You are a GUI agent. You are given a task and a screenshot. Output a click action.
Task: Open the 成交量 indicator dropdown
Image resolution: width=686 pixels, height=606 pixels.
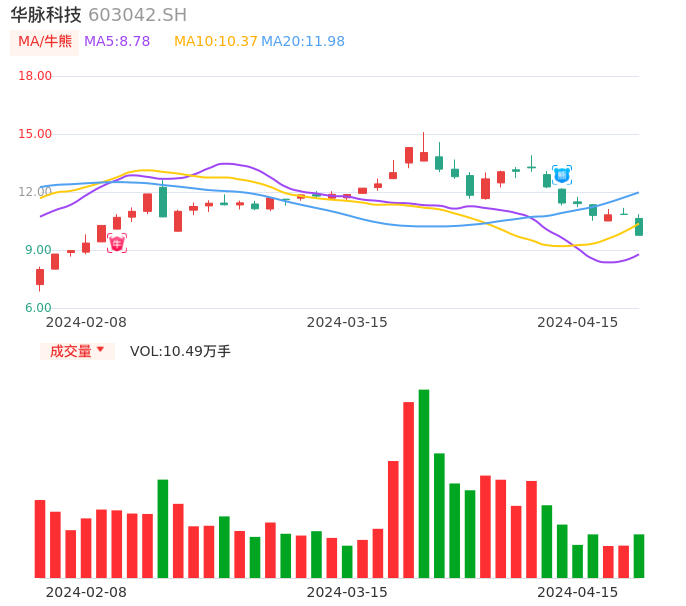[x=77, y=351]
